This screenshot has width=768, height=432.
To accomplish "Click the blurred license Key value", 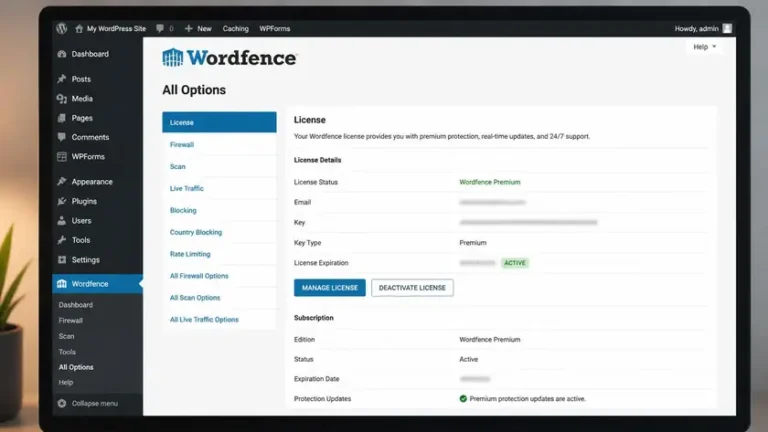I will 528,222.
